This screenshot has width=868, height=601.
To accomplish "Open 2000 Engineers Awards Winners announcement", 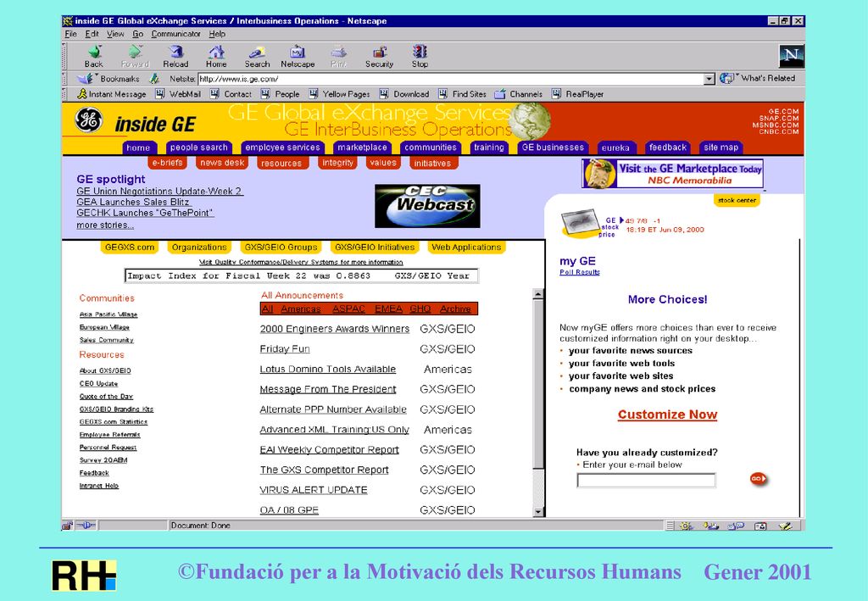I will 334,329.
